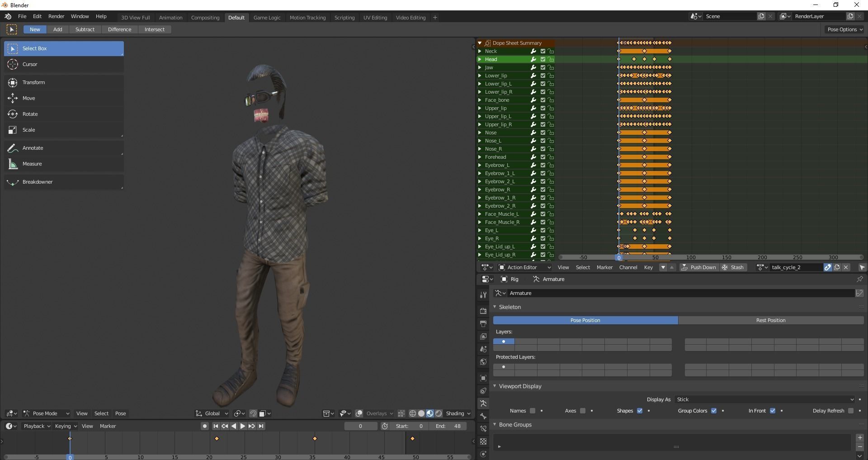Collapse the Bone Groups panel
This screenshot has height=460, width=868.
(x=495, y=424)
